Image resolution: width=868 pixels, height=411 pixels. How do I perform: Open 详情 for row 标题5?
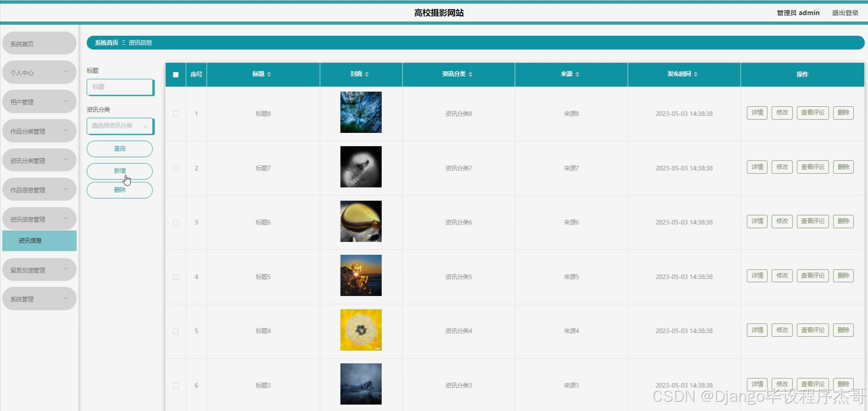[x=757, y=276]
